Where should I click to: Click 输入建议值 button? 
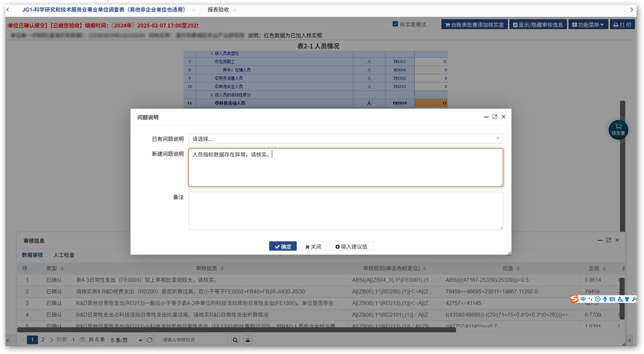(x=351, y=247)
